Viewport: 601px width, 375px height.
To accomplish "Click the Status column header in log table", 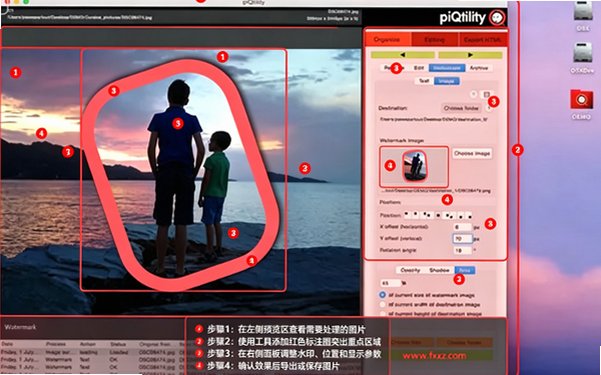I will 118,344.
